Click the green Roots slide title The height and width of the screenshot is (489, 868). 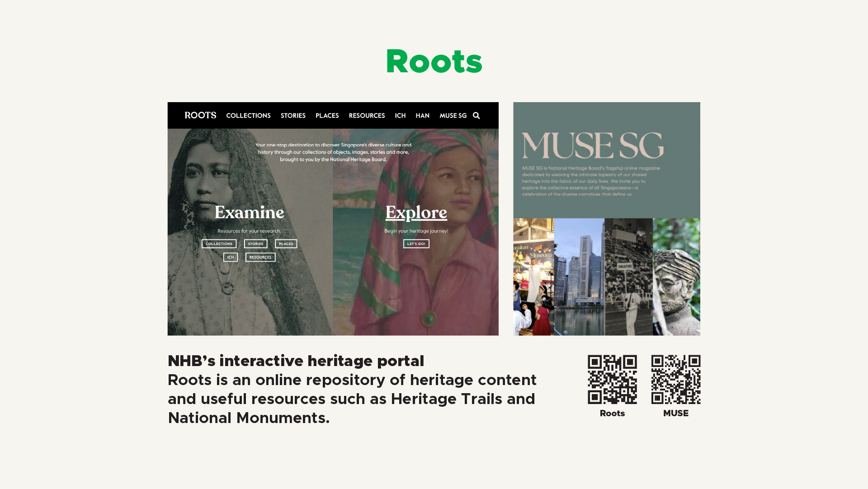pyautogui.click(x=434, y=61)
